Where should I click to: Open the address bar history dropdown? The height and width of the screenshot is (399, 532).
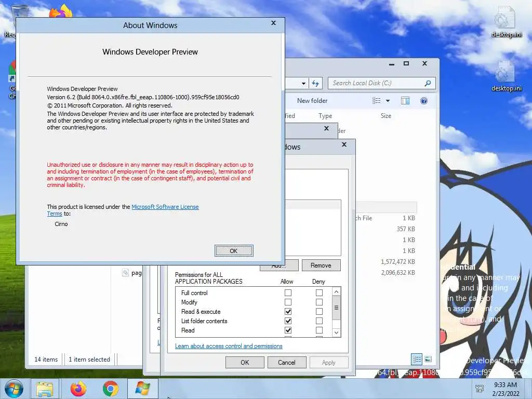coord(303,83)
